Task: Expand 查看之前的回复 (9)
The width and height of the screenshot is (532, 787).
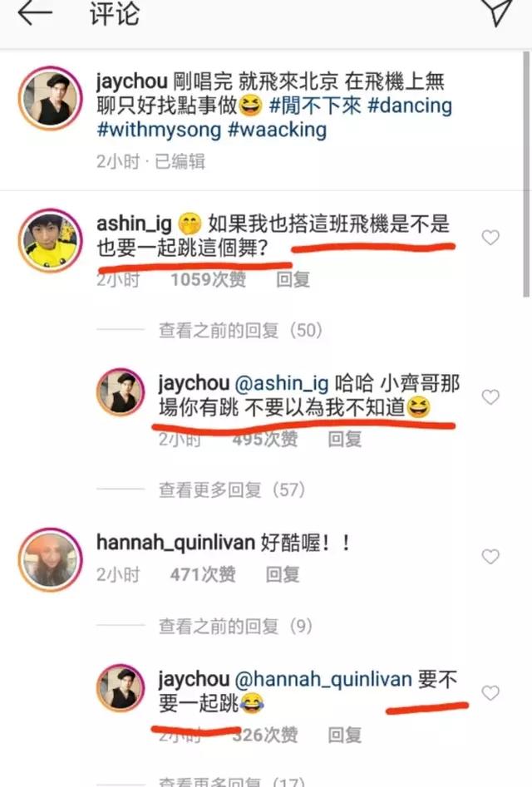Action: point(235,626)
